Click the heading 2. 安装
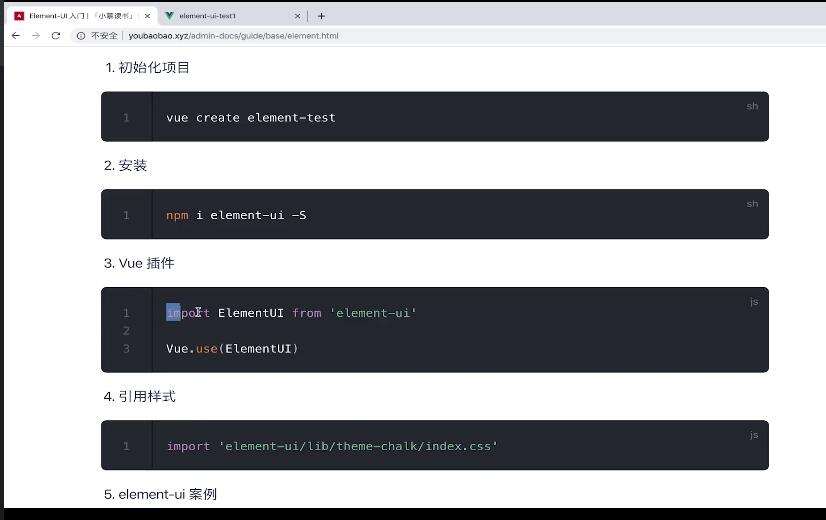 pos(125,165)
